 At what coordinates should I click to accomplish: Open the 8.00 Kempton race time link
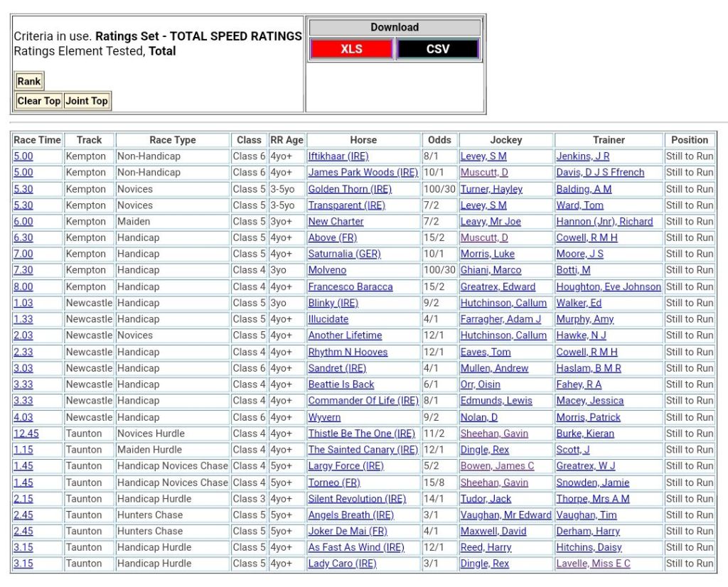coord(23,286)
